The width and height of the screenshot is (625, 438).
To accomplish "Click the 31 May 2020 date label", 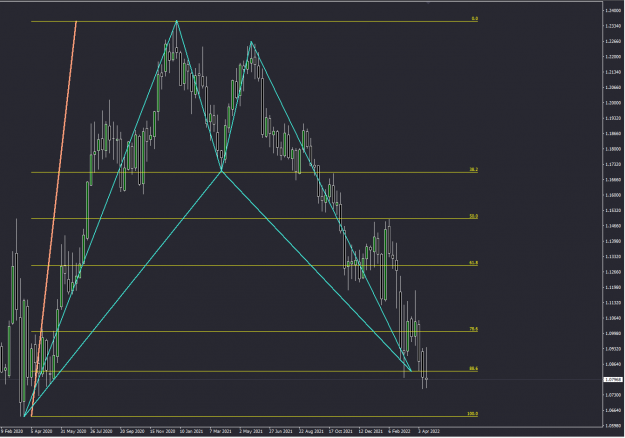I will pyautogui.click(x=73, y=431).
